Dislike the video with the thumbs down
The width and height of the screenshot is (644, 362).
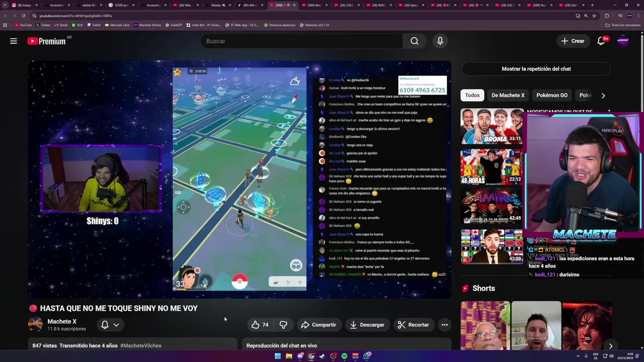[x=283, y=325]
